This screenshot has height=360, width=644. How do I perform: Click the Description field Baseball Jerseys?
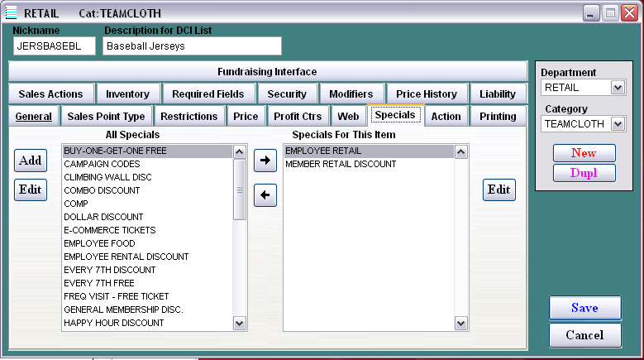[x=193, y=46]
